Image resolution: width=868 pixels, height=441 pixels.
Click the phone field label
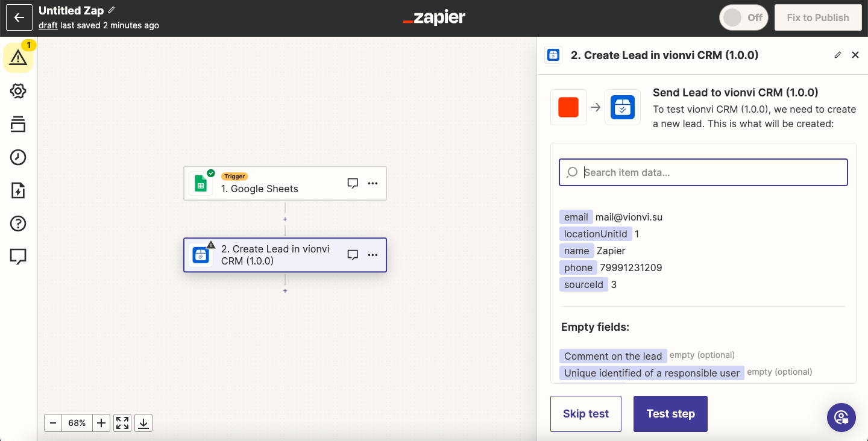[x=579, y=267]
